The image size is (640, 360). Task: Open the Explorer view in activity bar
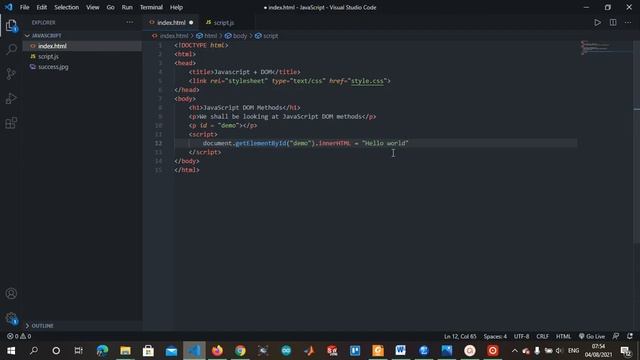point(11,26)
